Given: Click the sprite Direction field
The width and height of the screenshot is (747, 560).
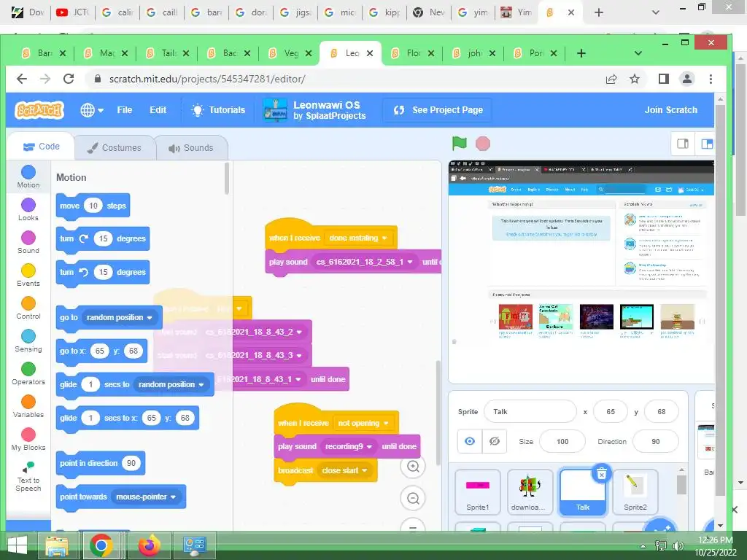Looking at the screenshot, I should (x=656, y=441).
